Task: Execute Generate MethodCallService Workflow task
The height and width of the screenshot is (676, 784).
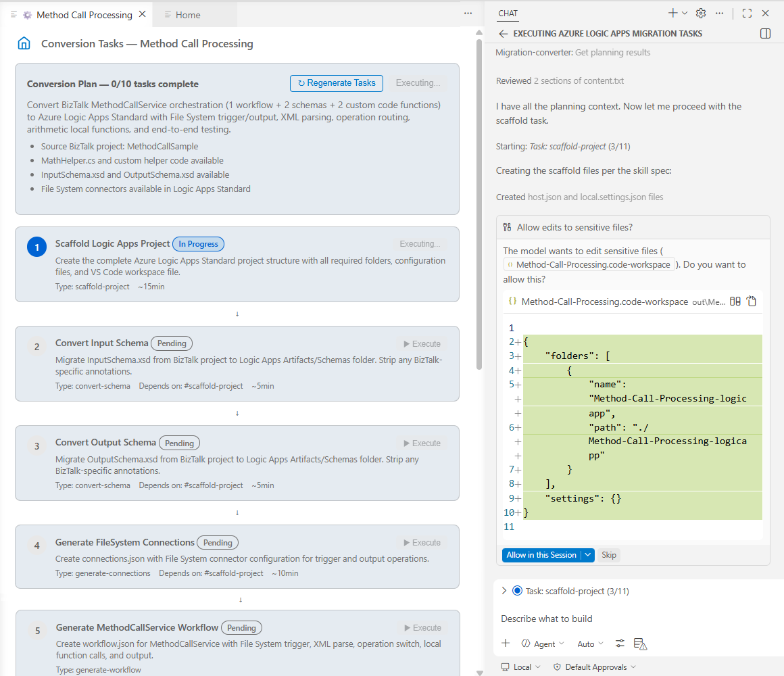Action: tap(422, 628)
